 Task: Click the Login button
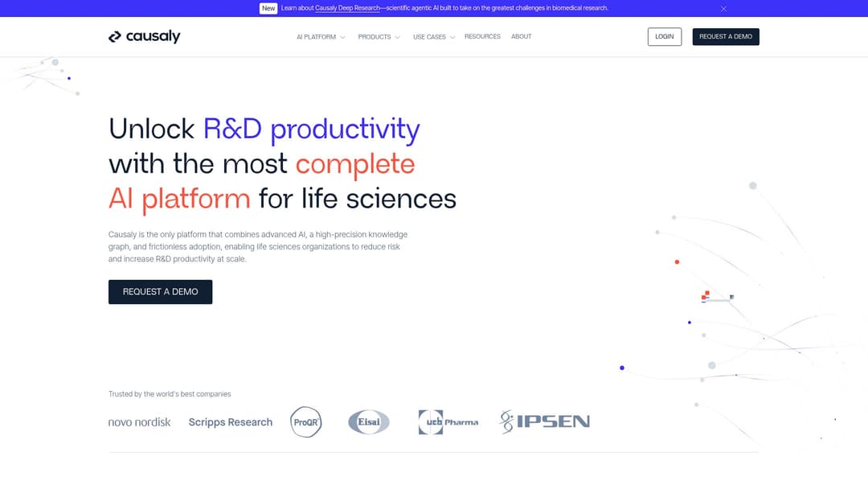[665, 37]
